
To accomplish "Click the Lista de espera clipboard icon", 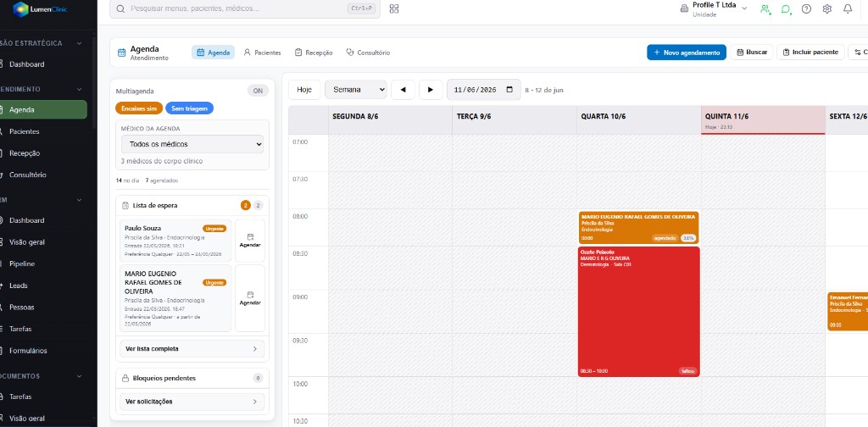I will pos(125,205).
